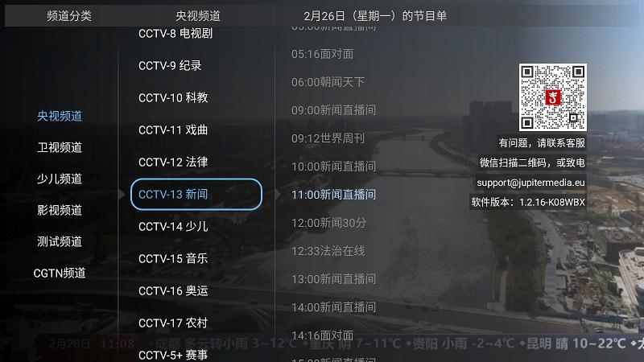The width and height of the screenshot is (644, 362).
Task: Select the CCTV-11 戏曲 channel
Action: [173, 130]
